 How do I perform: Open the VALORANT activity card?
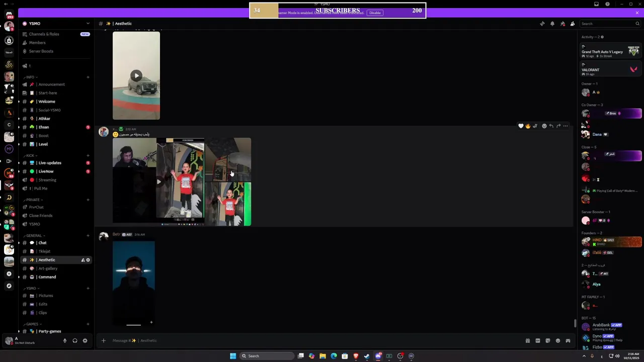click(x=610, y=69)
